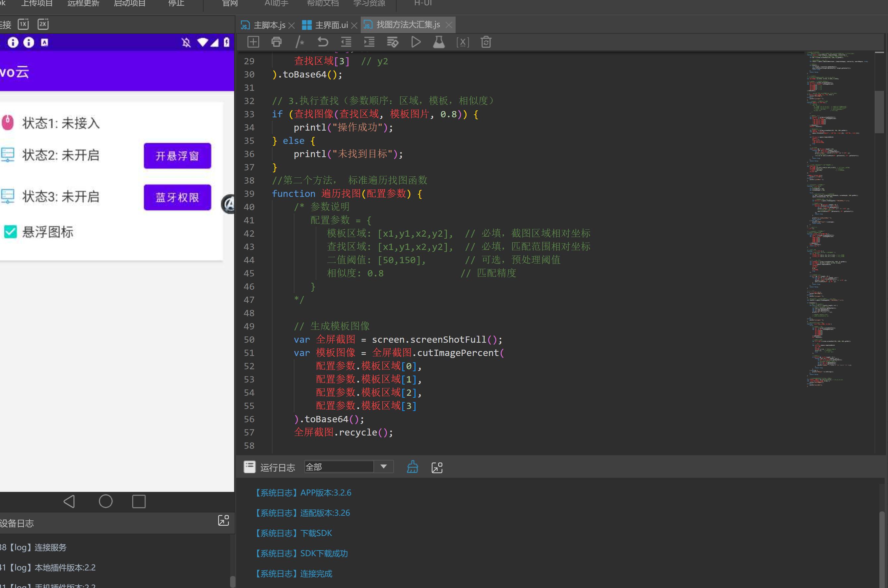Click the 启动项目 menu item

point(130,3)
